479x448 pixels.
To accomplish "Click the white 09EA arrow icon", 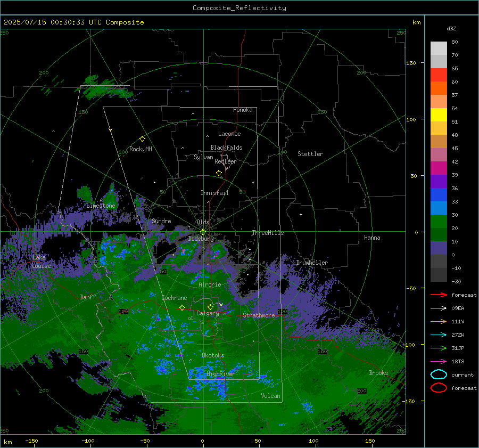I will (x=439, y=308).
